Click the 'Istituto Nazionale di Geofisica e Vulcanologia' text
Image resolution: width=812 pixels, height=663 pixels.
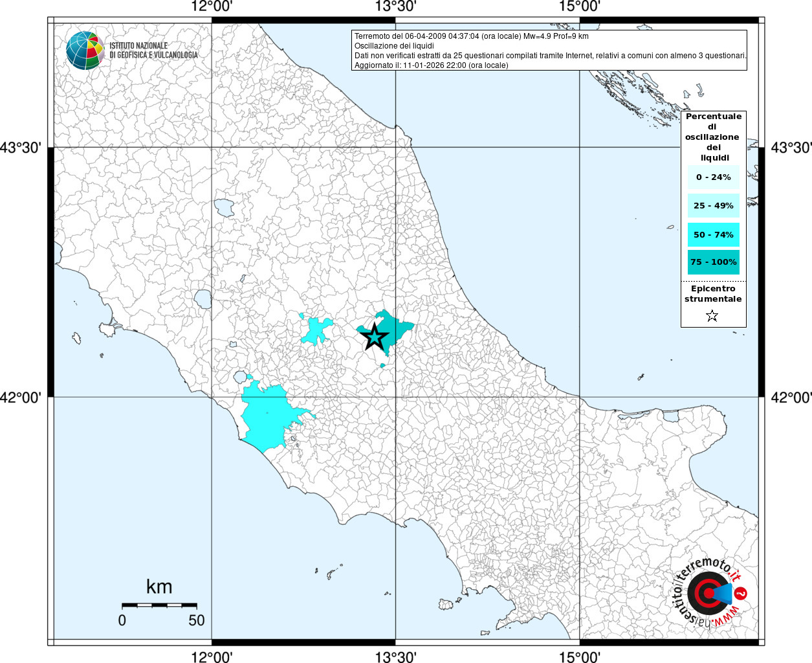[153, 51]
